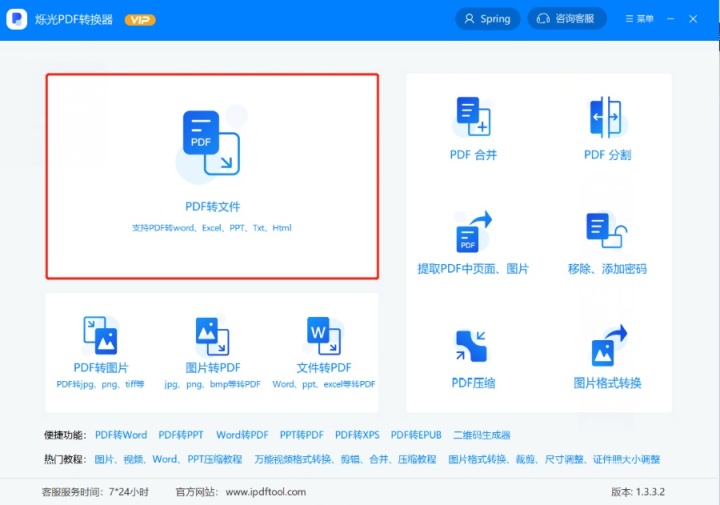Open PDF转Word quick link
Screen dimensions: 720x505
click(x=121, y=435)
